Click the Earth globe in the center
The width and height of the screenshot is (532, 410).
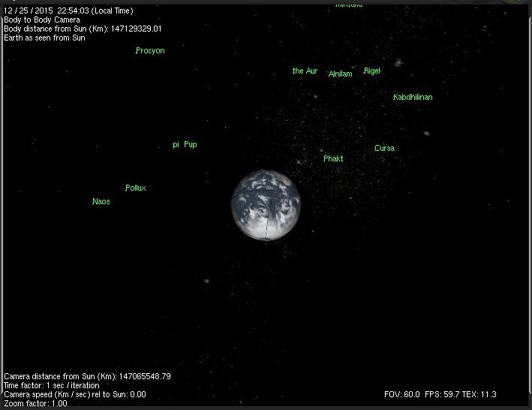266,205
